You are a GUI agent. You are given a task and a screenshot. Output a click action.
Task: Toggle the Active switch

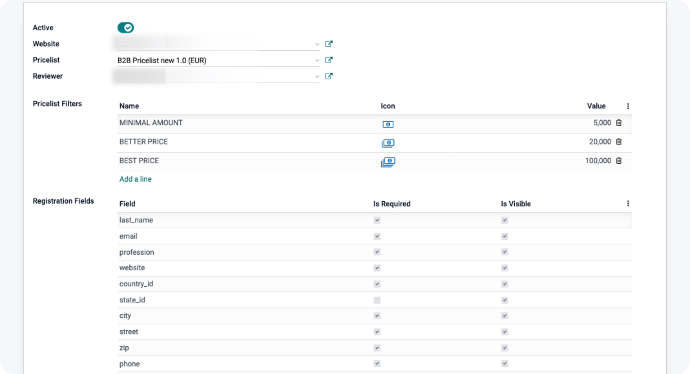(x=125, y=28)
